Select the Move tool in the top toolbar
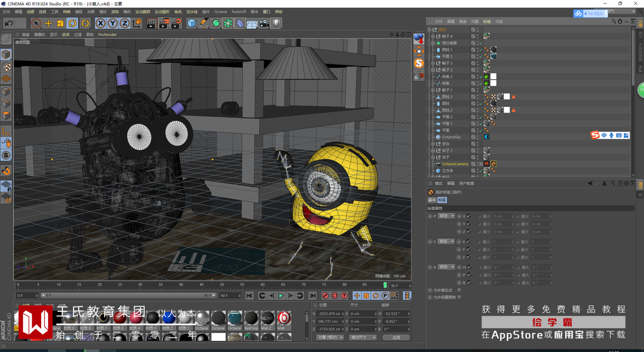 tap(48, 23)
